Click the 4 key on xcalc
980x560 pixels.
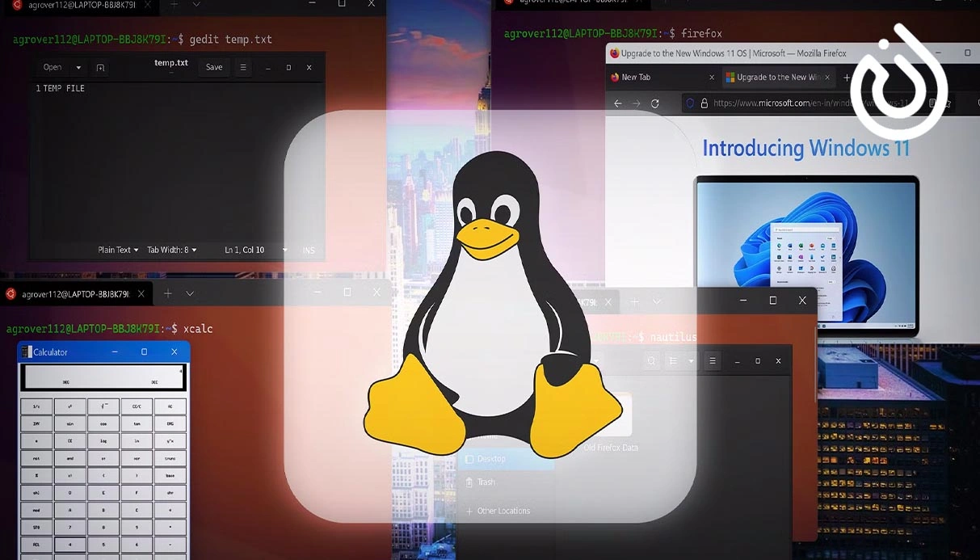[x=70, y=545]
